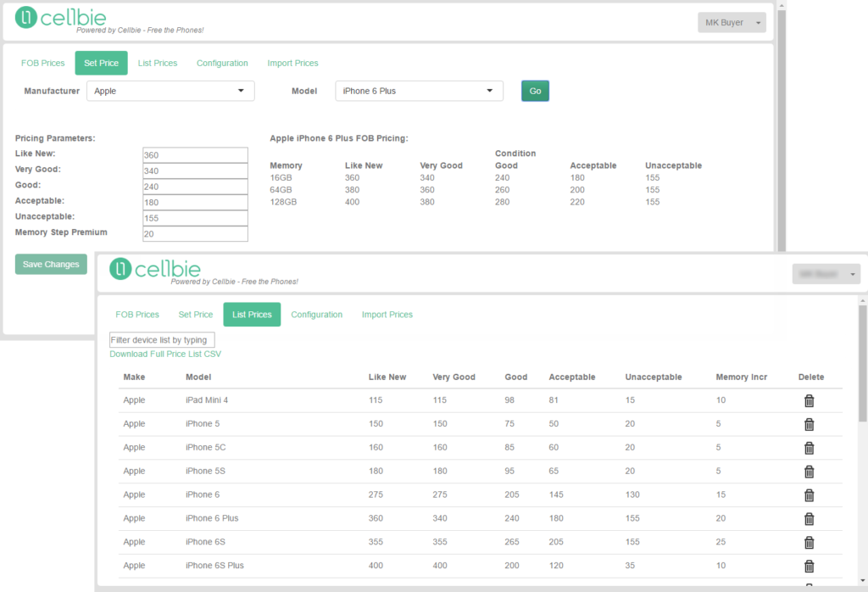Open the MK Buyer account menu
This screenshot has height=592, width=868.
point(732,23)
